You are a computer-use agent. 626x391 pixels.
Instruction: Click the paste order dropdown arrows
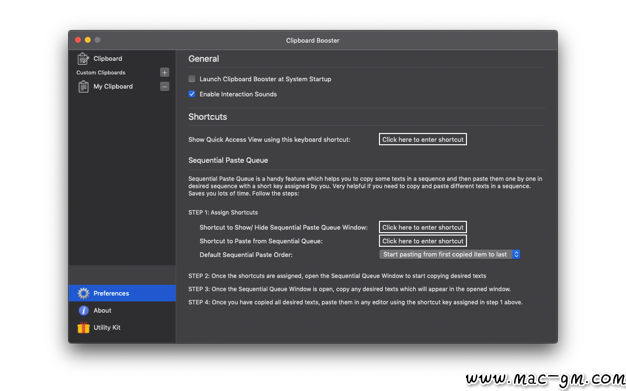tap(516, 254)
